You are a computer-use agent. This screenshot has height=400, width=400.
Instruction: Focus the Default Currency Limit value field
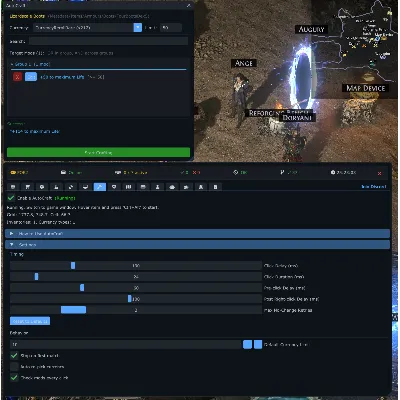tap(126, 345)
